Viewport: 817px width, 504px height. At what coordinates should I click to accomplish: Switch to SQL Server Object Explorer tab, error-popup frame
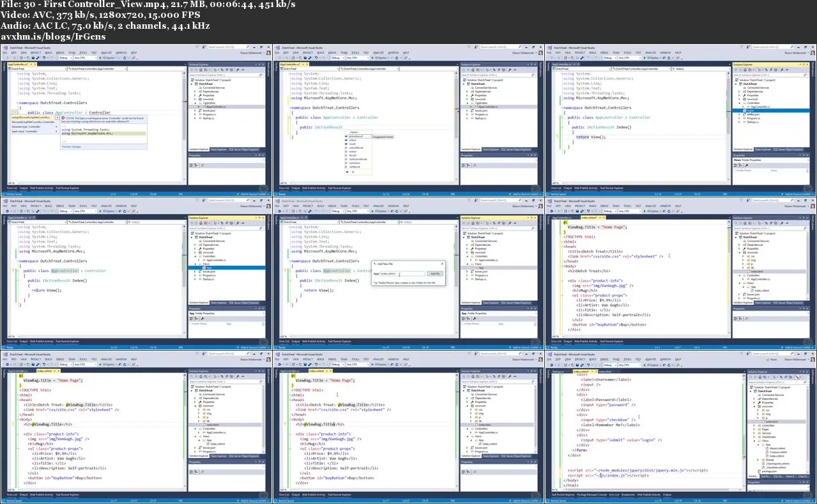243,149
